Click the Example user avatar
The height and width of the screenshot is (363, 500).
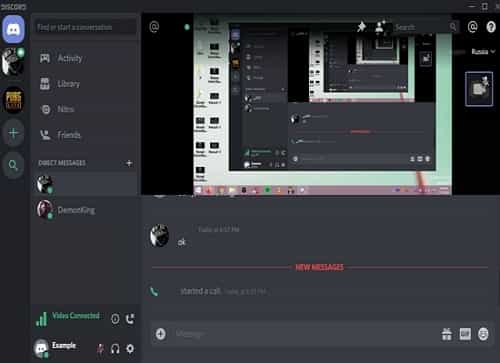click(x=41, y=348)
